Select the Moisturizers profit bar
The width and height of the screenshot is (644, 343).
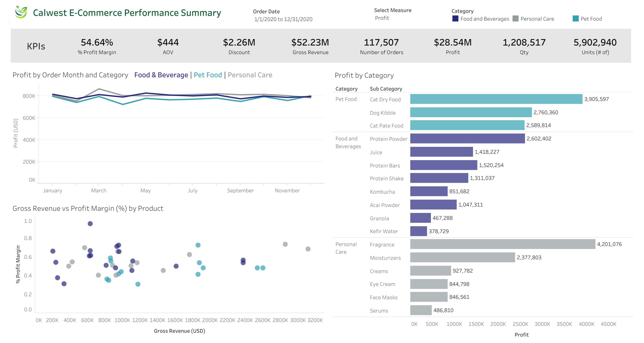[x=462, y=257]
